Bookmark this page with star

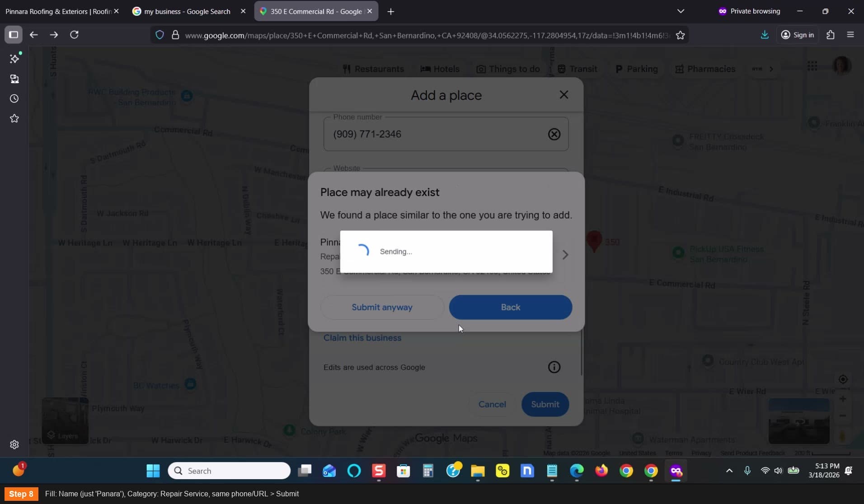pyautogui.click(x=680, y=35)
